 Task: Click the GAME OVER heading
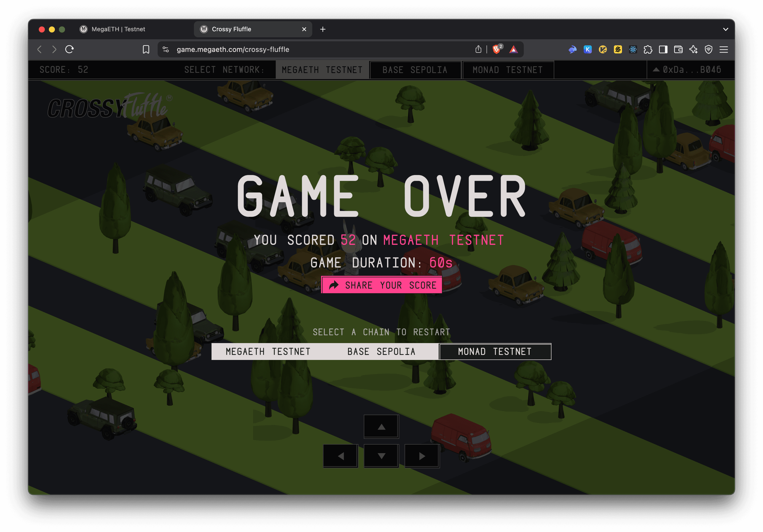pyautogui.click(x=381, y=196)
